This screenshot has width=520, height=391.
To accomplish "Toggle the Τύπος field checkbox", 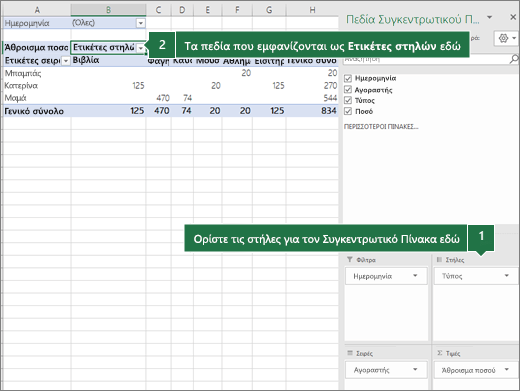I will [348, 100].
